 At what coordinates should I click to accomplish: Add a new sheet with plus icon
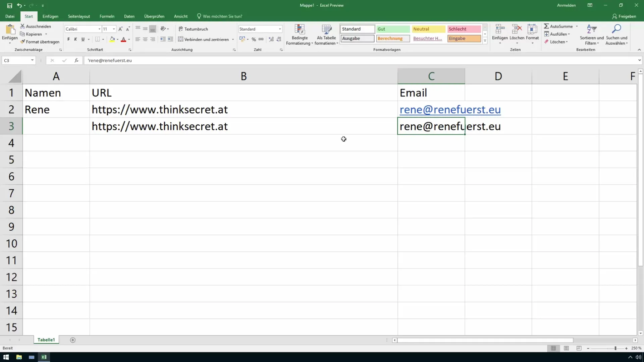point(73,340)
